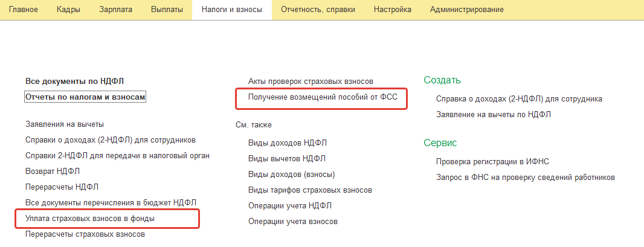Open Отчеты по налогам и взносам

85,97
